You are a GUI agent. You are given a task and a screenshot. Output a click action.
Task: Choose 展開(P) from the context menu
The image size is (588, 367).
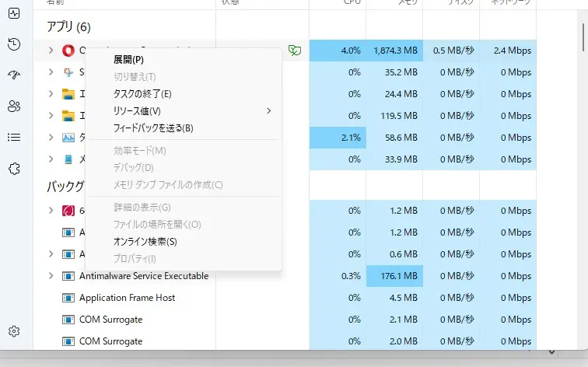(128, 60)
